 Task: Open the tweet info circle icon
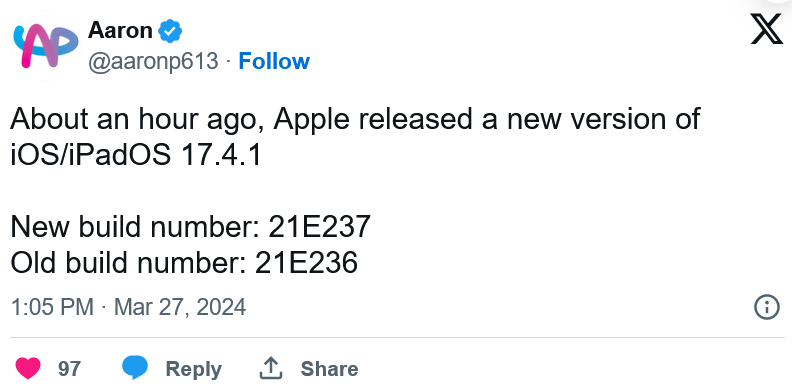[767, 307]
